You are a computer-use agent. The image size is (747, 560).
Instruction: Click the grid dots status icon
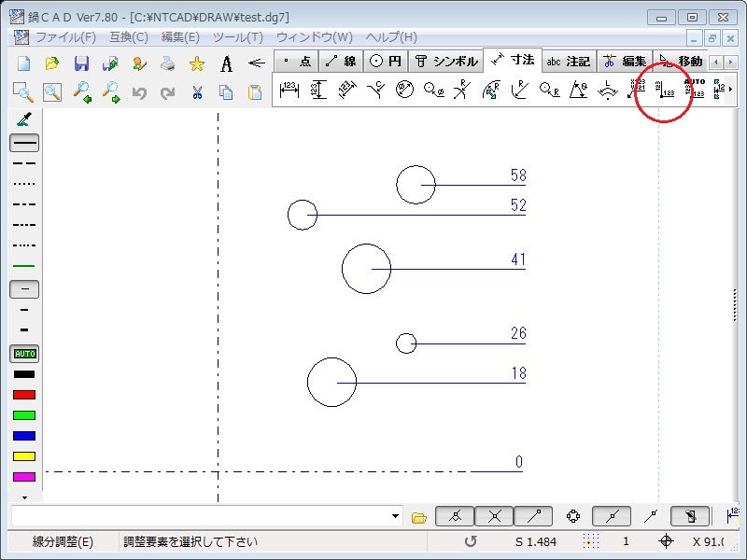(x=590, y=541)
